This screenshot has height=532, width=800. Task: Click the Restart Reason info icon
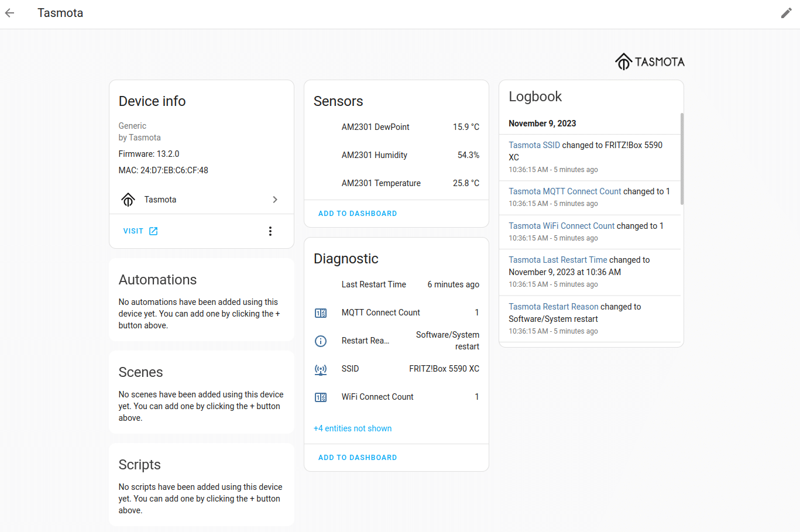click(x=321, y=341)
